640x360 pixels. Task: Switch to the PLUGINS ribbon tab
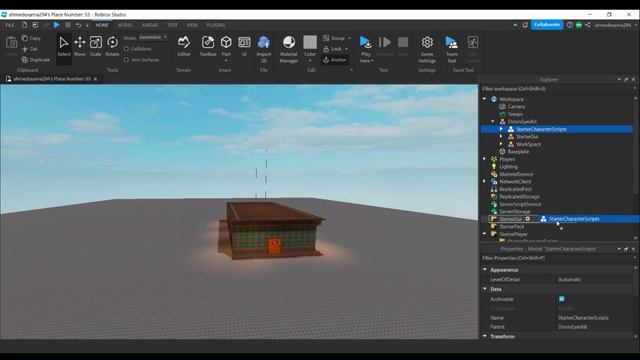(x=216, y=25)
